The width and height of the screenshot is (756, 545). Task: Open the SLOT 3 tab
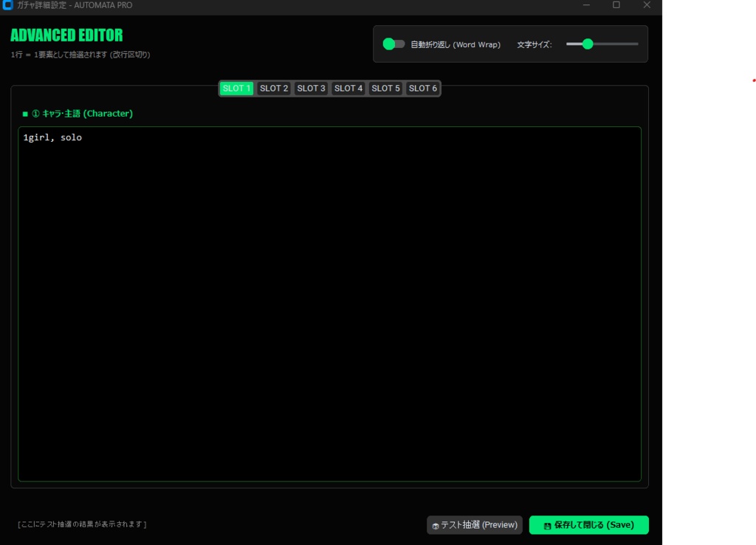pos(311,89)
